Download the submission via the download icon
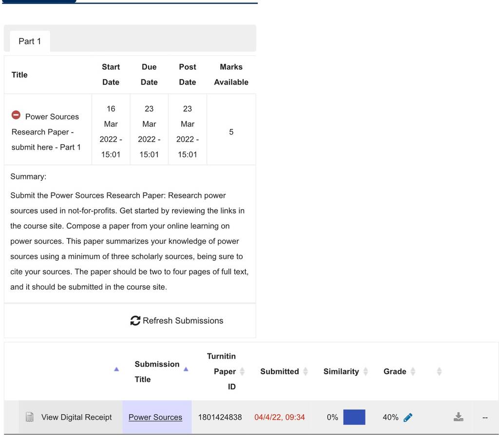 pos(458,417)
